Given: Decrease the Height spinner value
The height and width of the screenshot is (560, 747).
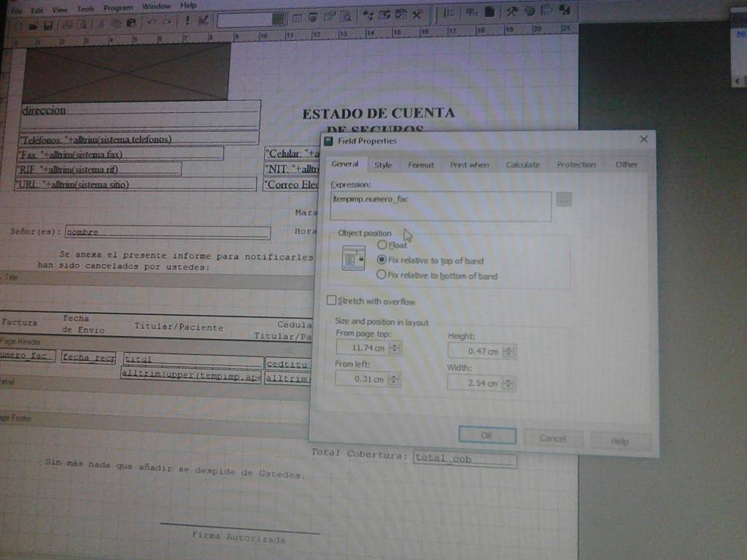Looking at the screenshot, I should pyautogui.click(x=508, y=355).
